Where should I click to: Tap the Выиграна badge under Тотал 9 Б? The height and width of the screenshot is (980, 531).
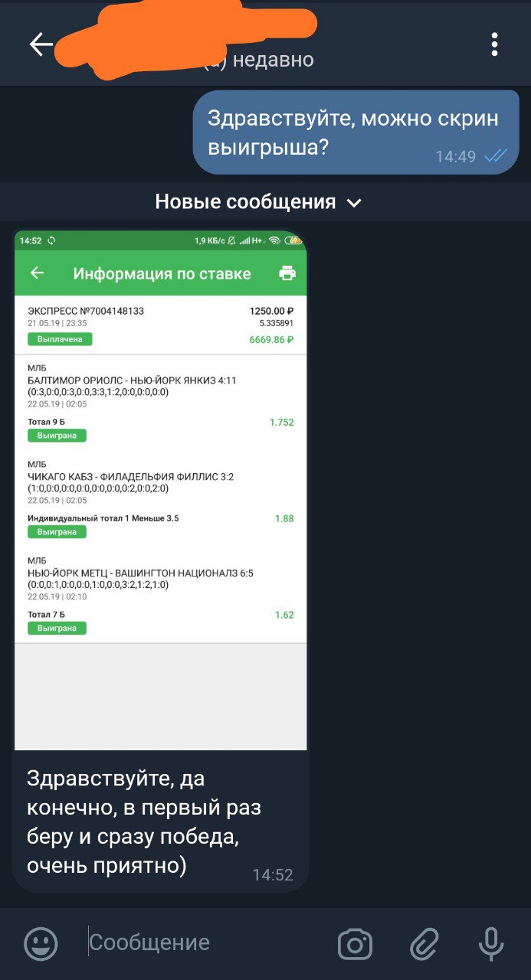(x=57, y=436)
